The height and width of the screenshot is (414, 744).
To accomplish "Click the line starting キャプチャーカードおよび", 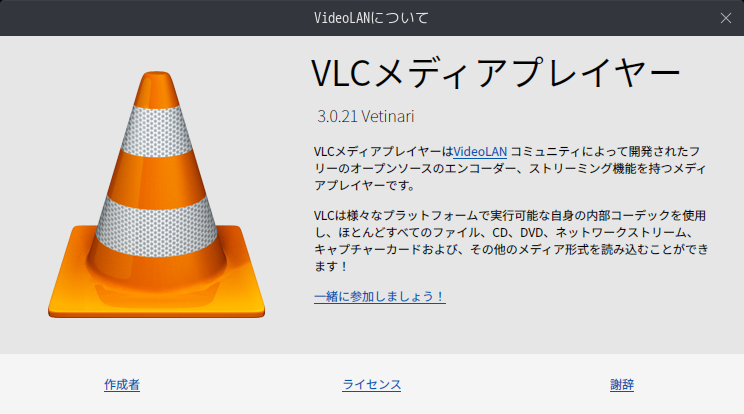I will click(x=511, y=249).
